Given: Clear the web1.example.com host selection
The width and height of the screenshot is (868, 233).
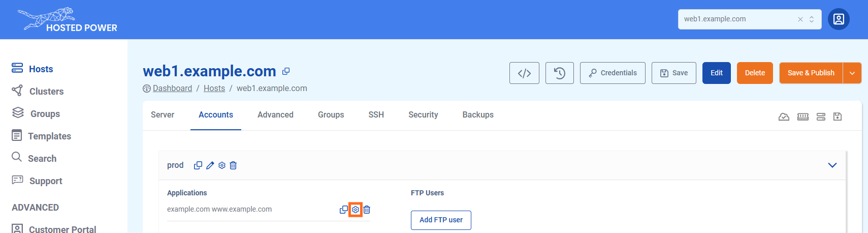Looking at the screenshot, I should [x=800, y=19].
